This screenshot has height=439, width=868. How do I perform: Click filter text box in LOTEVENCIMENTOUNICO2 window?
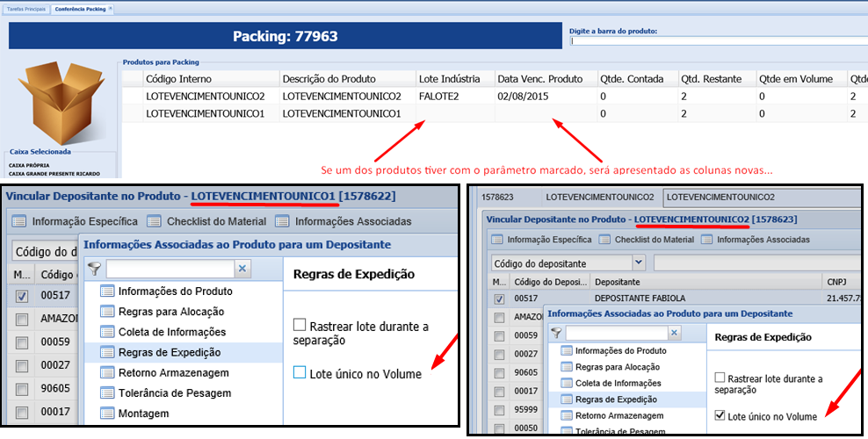tap(617, 333)
